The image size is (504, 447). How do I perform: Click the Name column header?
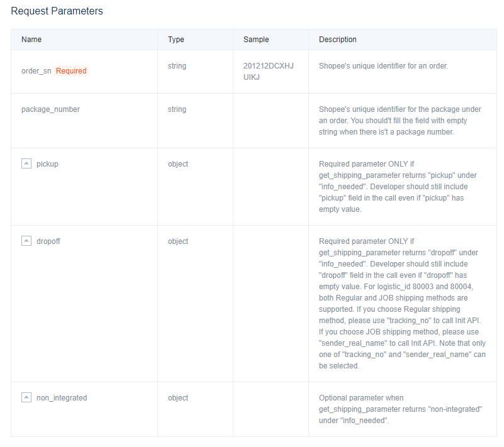[31, 40]
